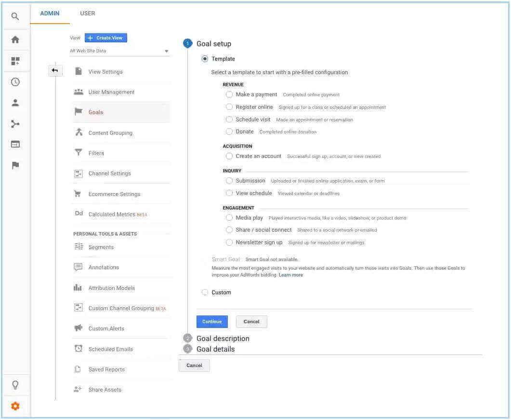
Task: Open the Learn more link about Smart Goals
Action: pyautogui.click(x=290, y=275)
